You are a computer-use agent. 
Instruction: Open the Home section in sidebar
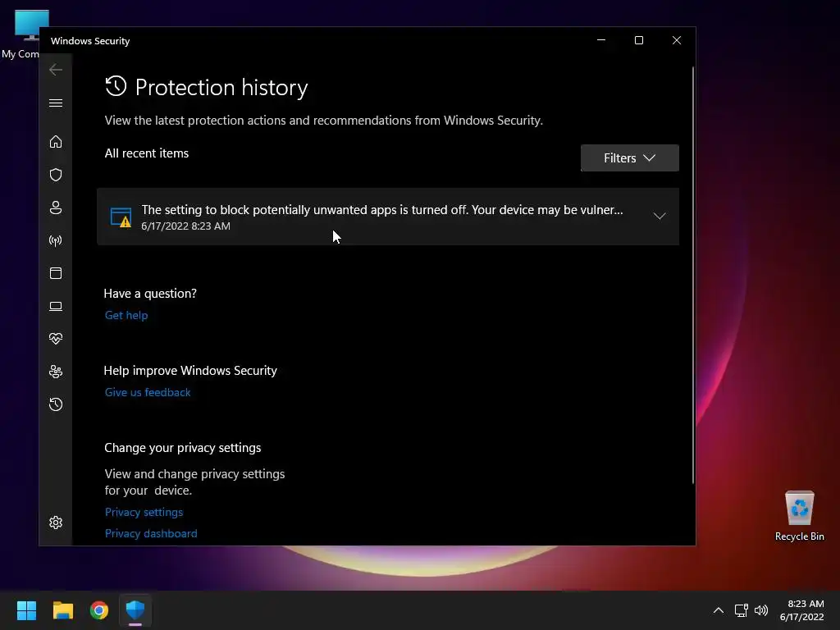pyautogui.click(x=56, y=141)
